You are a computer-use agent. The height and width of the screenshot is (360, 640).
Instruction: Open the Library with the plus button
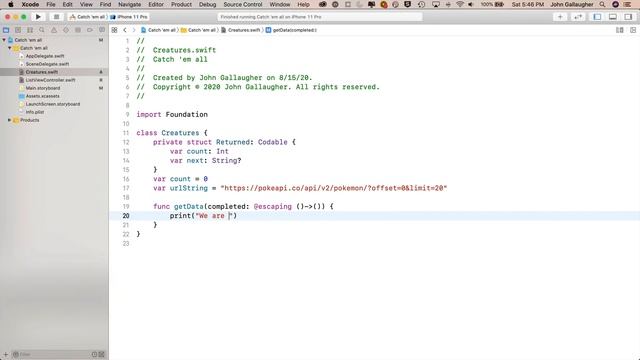(560, 17)
